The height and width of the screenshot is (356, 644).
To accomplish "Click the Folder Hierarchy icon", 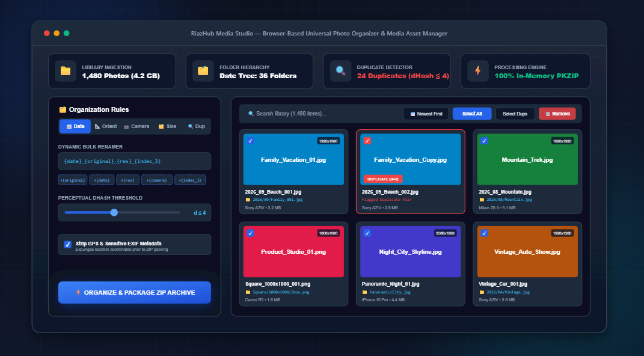I will coord(203,71).
